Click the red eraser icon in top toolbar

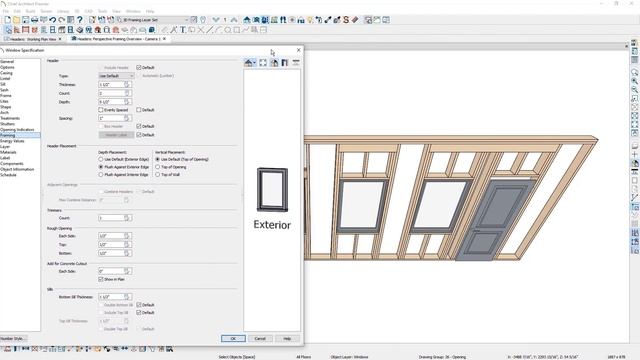click(x=355, y=20)
